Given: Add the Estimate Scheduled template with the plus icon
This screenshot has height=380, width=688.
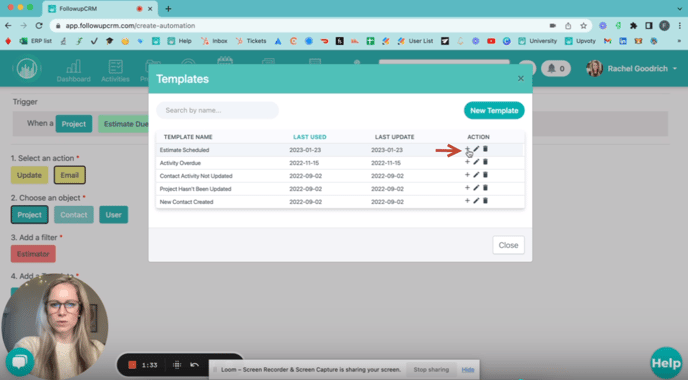Looking at the screenshot, I should coord(467,149).
